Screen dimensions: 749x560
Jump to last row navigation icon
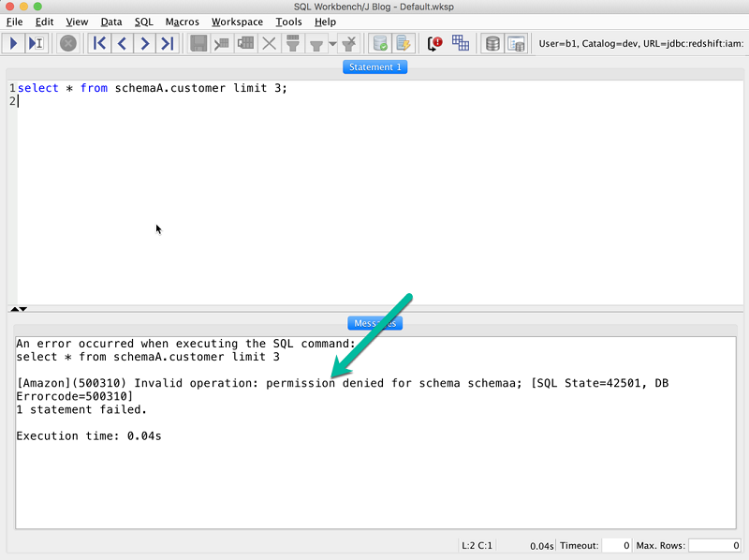click(167, 43)
